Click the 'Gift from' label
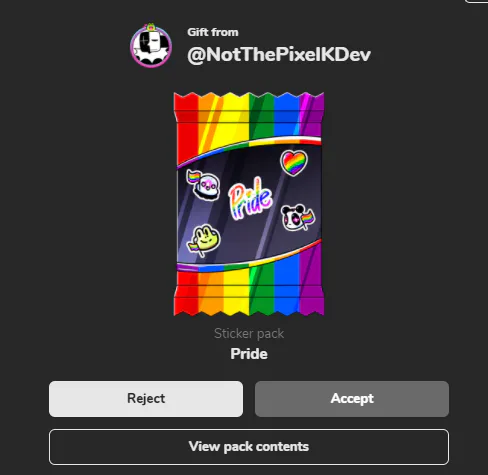 [213, 32]
